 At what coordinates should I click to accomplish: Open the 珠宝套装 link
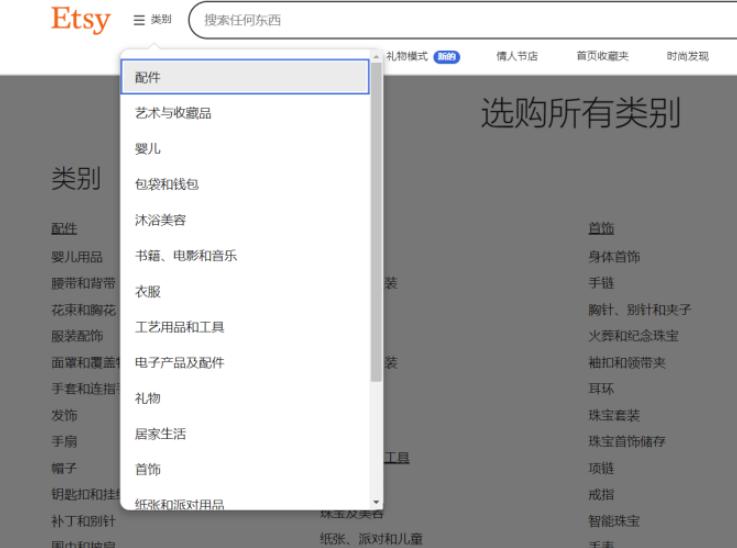[614, 415]
